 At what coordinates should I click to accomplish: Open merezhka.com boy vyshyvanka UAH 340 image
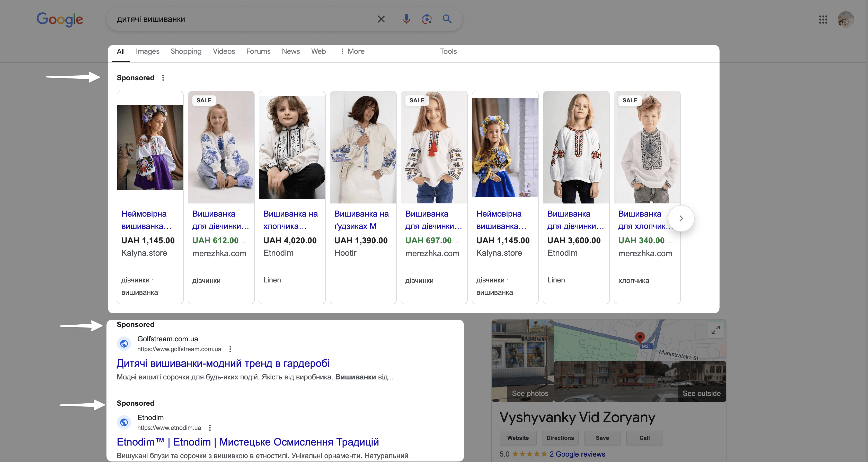coord(647,147)
